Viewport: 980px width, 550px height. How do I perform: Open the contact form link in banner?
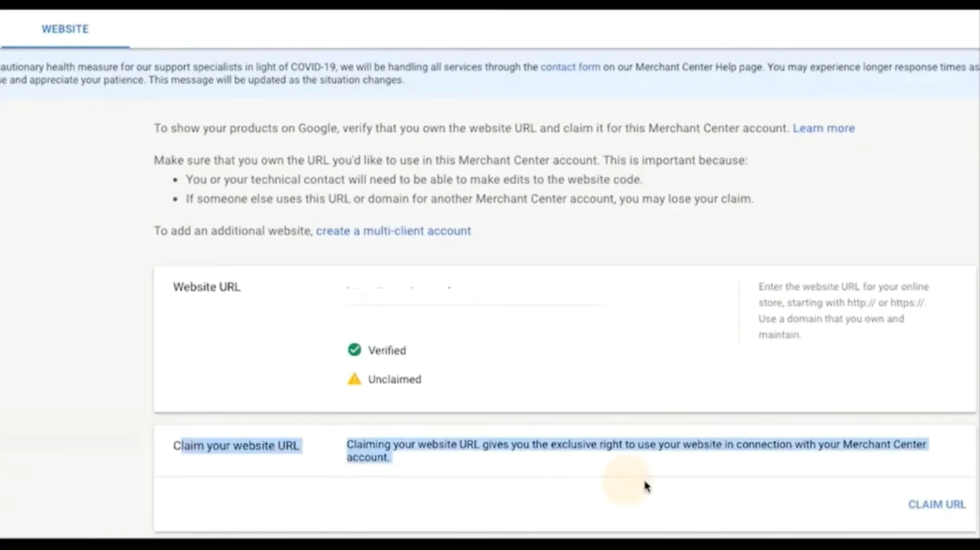pyautogui.click(x=570, y=67)
